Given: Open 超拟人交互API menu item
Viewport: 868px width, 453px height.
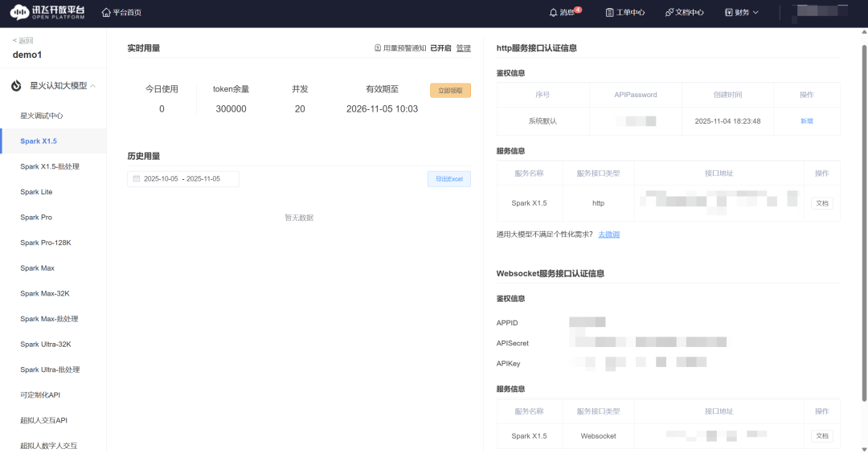Looking at the screenshot, I should [x=43, y=420].
